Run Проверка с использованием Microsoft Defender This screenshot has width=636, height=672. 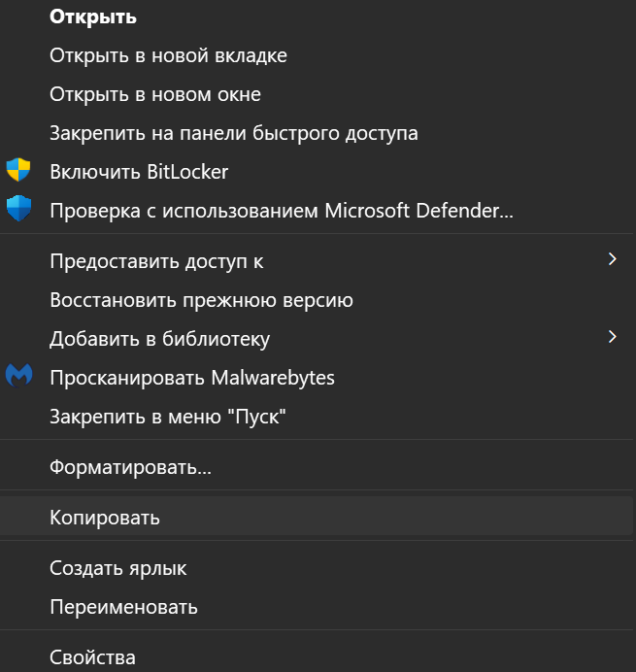coord(281,210)
